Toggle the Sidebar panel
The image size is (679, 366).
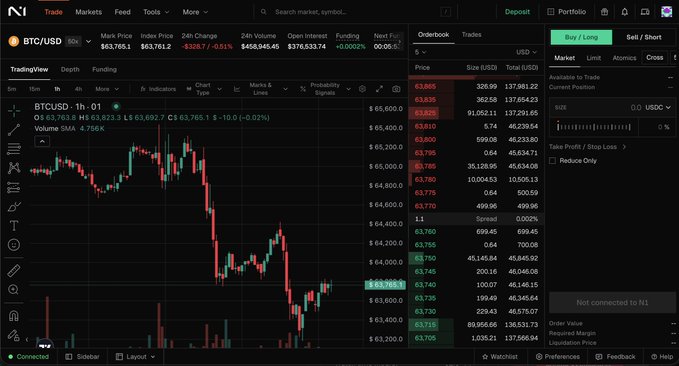(x=82, y=356)
